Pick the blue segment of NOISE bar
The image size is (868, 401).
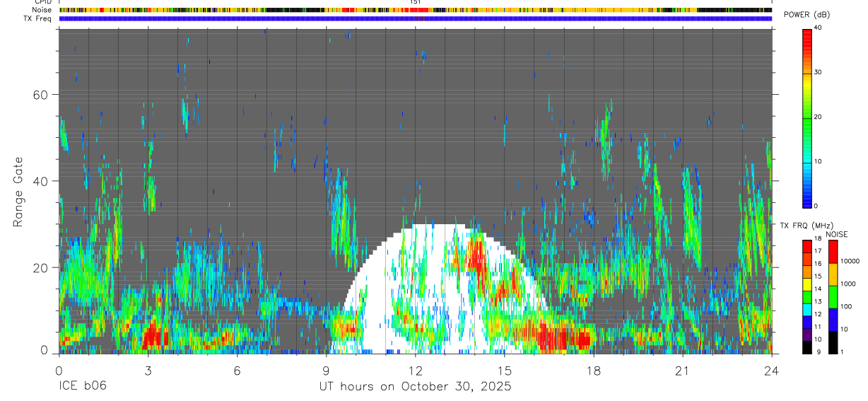(833, 319)
